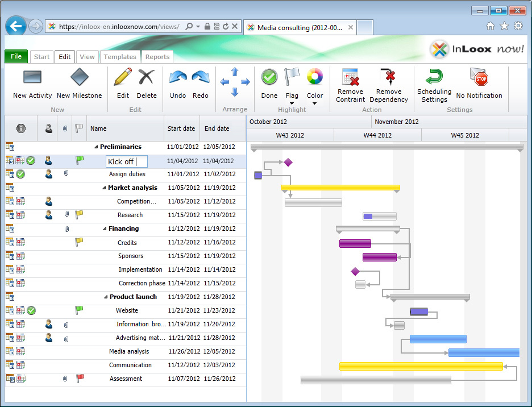This screenshot has height=407, width=532.
Task: Select the Edit tab
Action: 64,57
